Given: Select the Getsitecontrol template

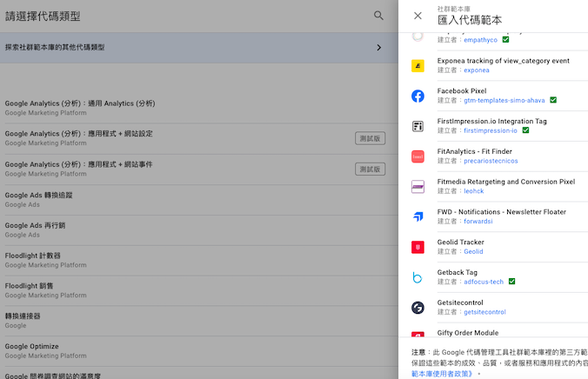Looking at the screenshot, I should tap(460, 303).
